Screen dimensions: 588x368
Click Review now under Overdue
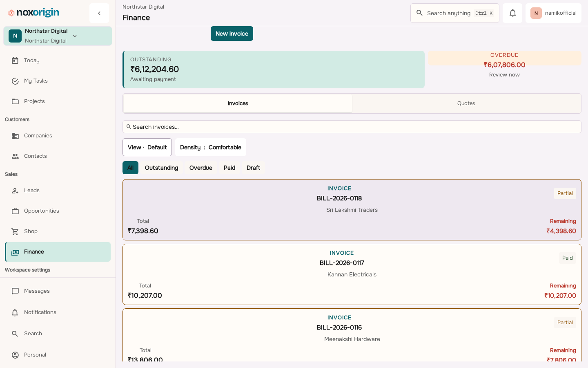[x=504, y=75]
